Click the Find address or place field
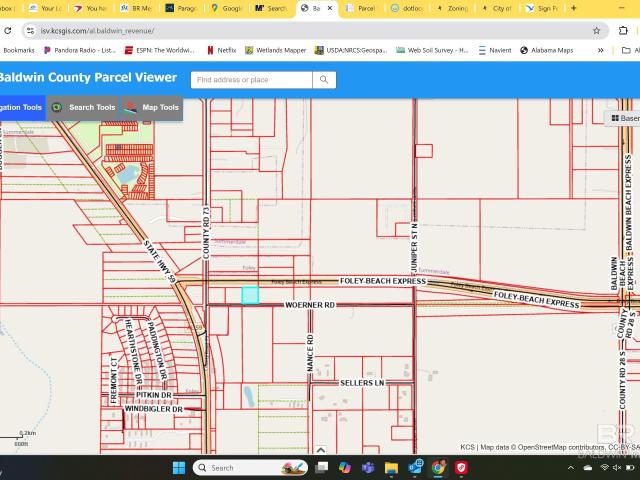The width and height of the screenshot is (640, 480). [x=251, y=80]
